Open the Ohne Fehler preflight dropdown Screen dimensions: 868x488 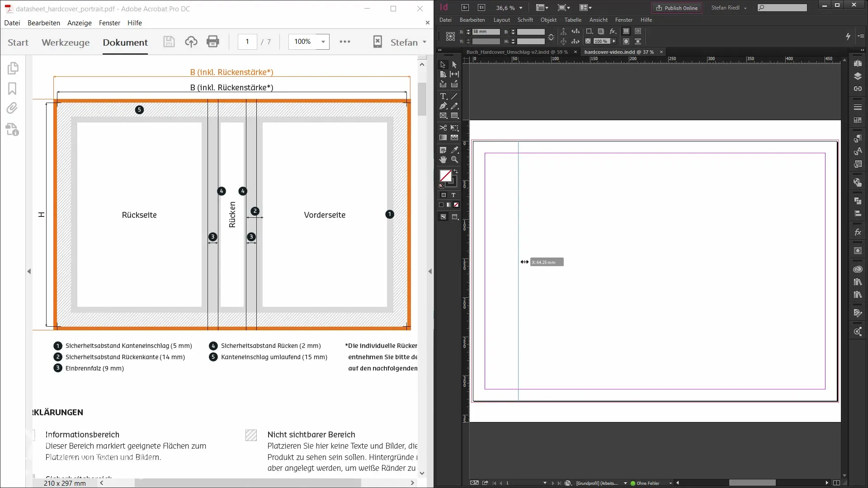[670, 483]
